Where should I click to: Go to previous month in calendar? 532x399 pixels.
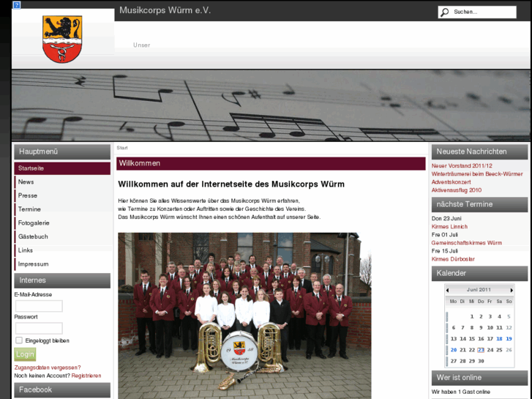448,290
